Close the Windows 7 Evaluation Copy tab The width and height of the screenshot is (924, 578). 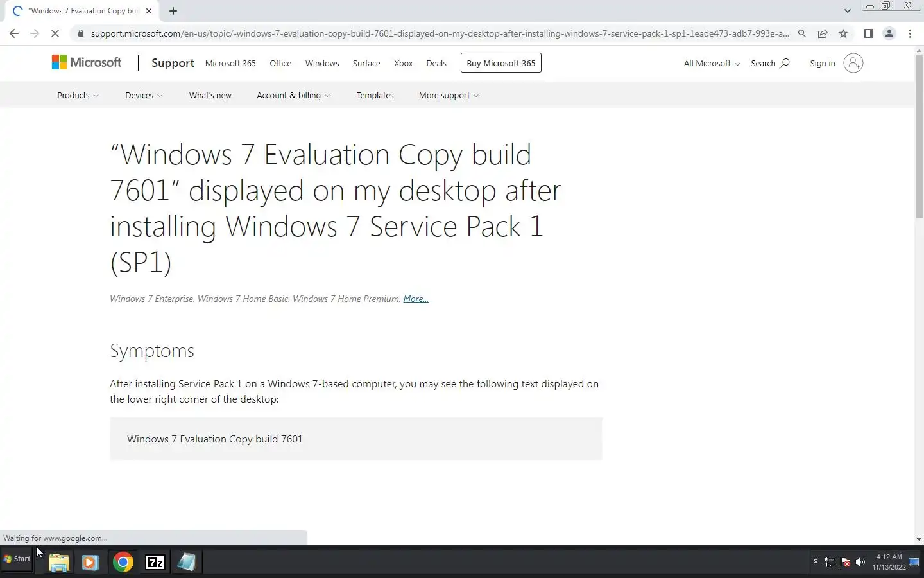(x=148, y=10)
